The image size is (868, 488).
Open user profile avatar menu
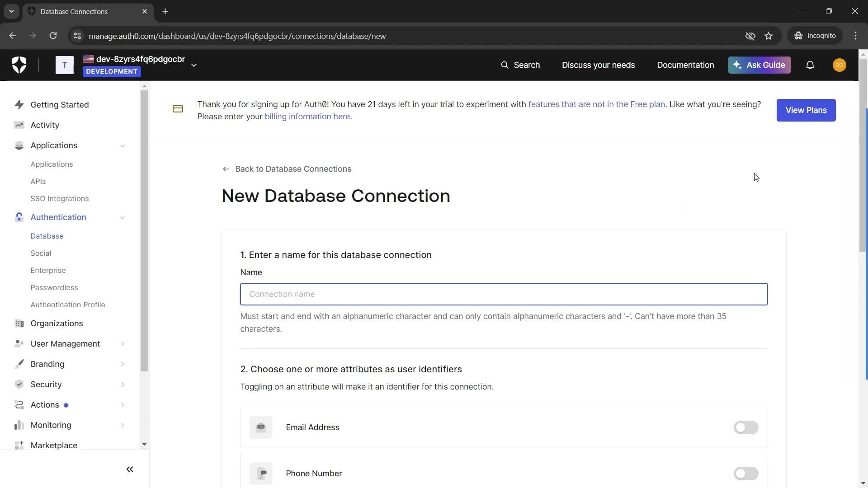pos(840,65)
